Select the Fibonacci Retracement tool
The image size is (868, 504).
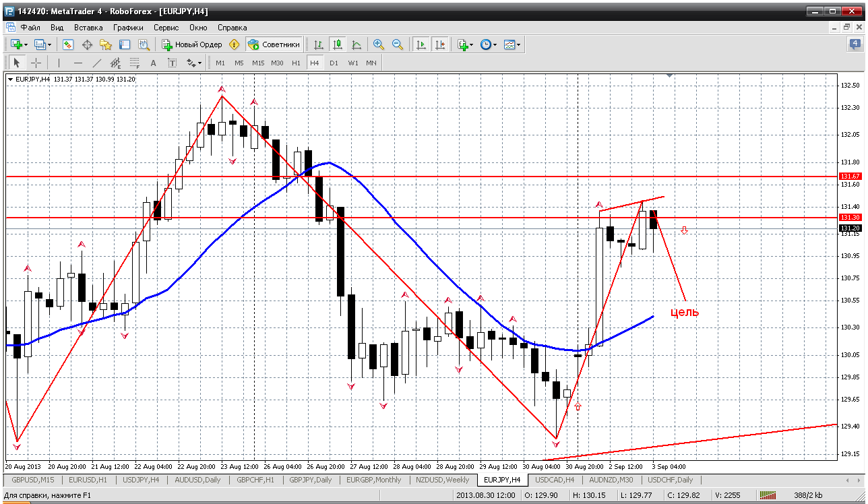click(x=134, y=63)
